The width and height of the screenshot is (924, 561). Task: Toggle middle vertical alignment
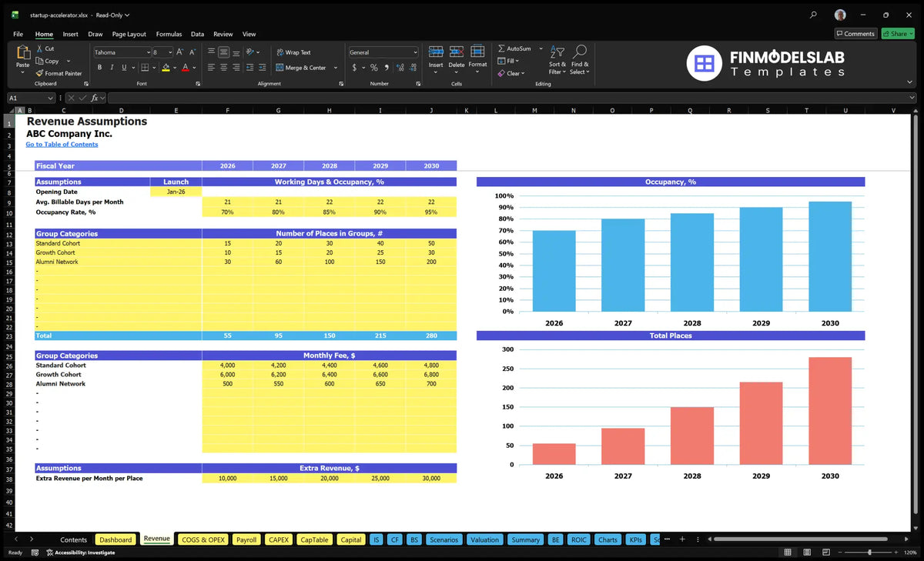tap(223, 52)
